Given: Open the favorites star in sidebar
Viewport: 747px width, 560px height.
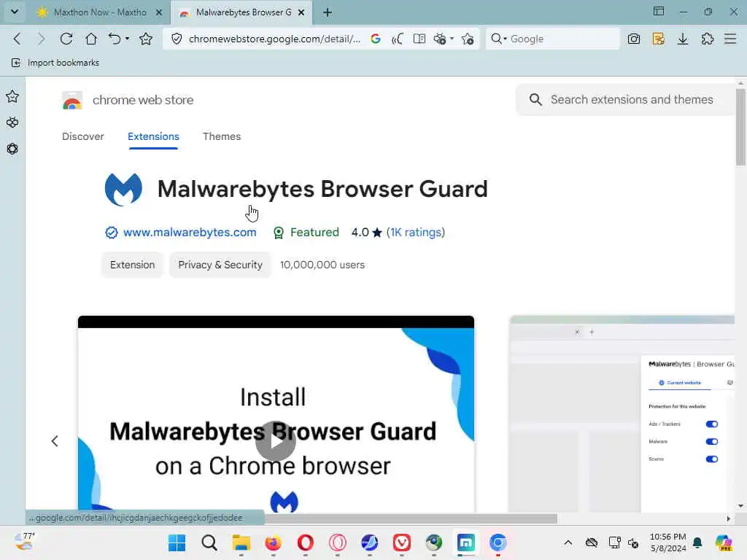Looking at the screenshot, I should (12, 97).
